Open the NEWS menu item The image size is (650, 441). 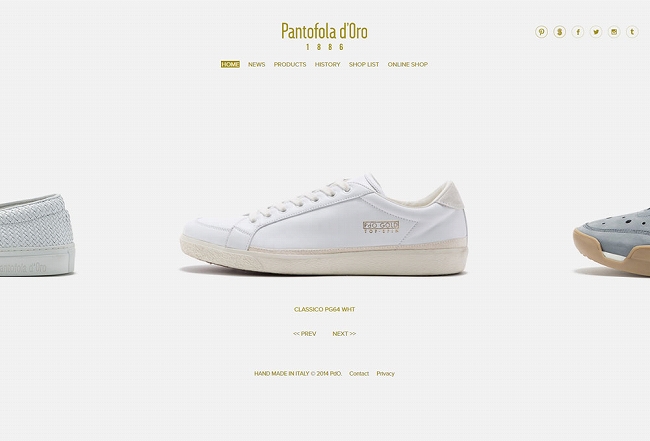point(257,65)
